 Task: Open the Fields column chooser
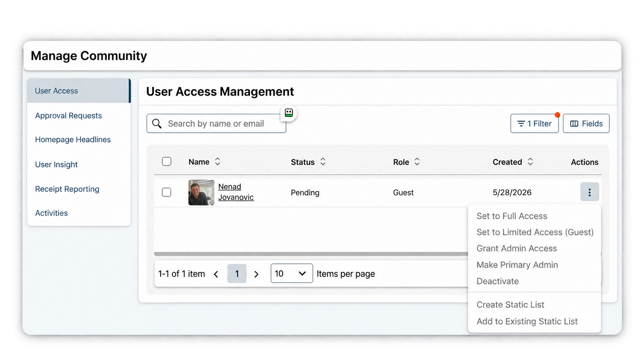(586, 123)
